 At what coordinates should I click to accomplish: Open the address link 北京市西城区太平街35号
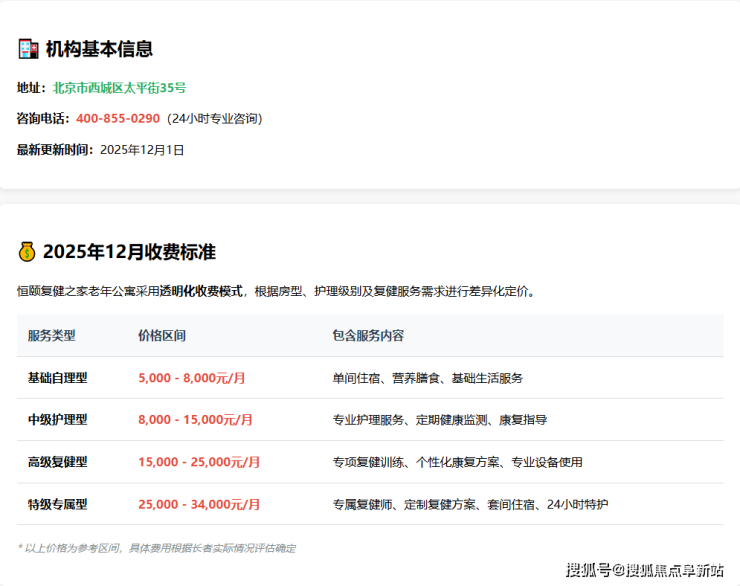(119, 88)
